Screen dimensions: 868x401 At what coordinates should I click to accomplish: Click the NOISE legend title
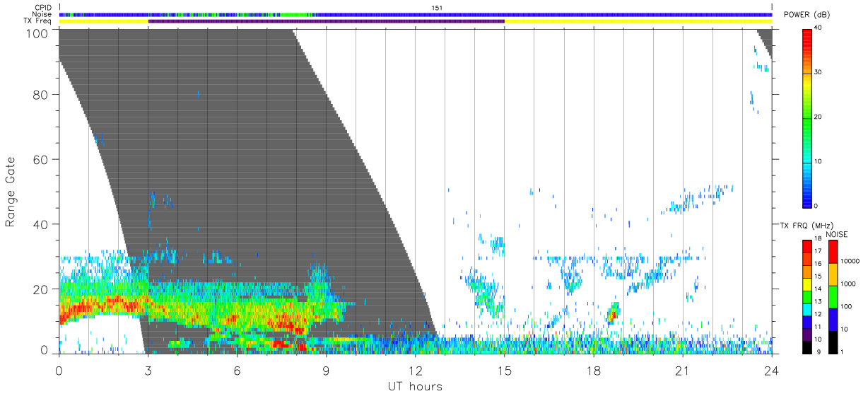[836, 234]
